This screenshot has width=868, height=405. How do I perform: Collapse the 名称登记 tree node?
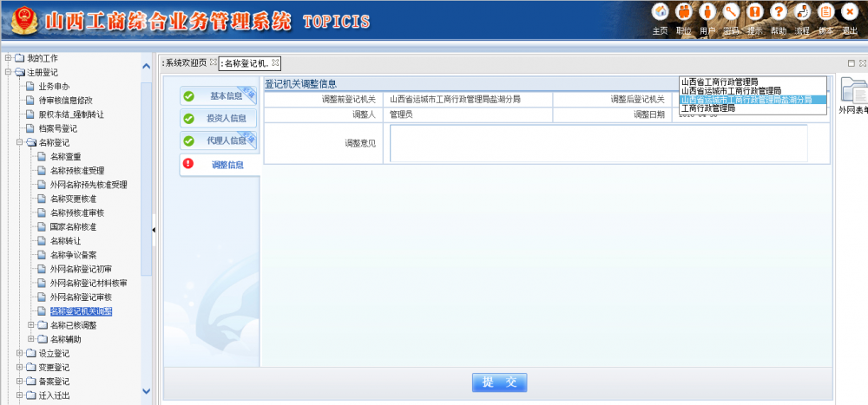tap(19, 143)
